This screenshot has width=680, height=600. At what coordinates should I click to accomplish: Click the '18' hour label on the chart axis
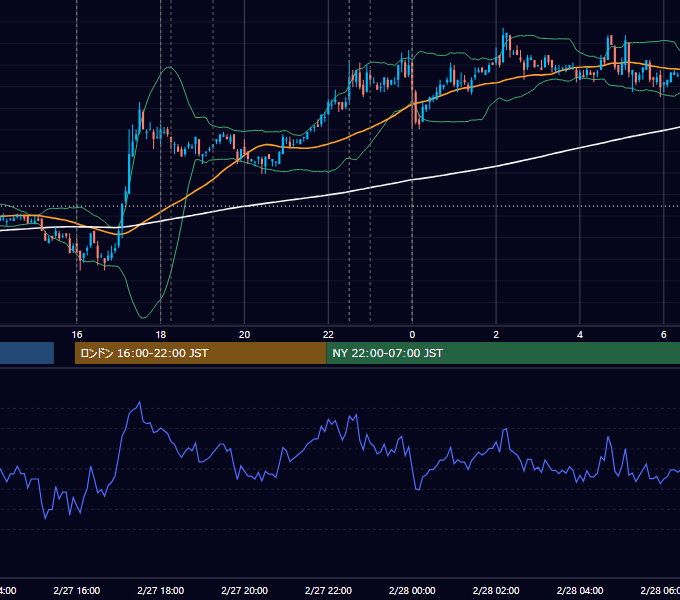[x=160, y=334]
